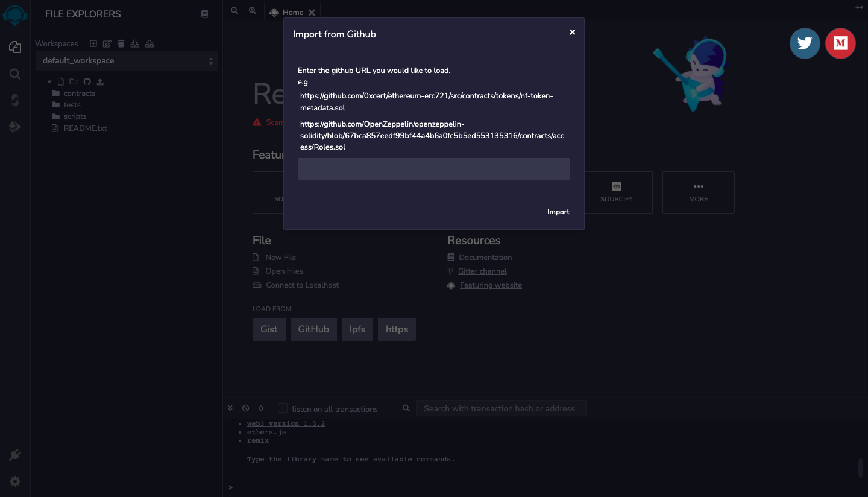This screenshot has height=497, width=868.
Task: Toggle the terminal visibility chevron
Action: pyautogui.click(x=230, y=408)
